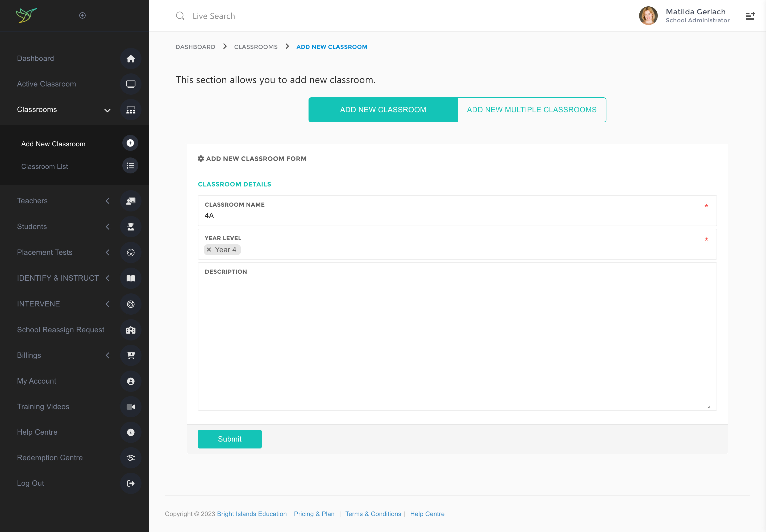Open the top-right add-list menu icon
Screen dimensions: 766x532
point(750,16)
